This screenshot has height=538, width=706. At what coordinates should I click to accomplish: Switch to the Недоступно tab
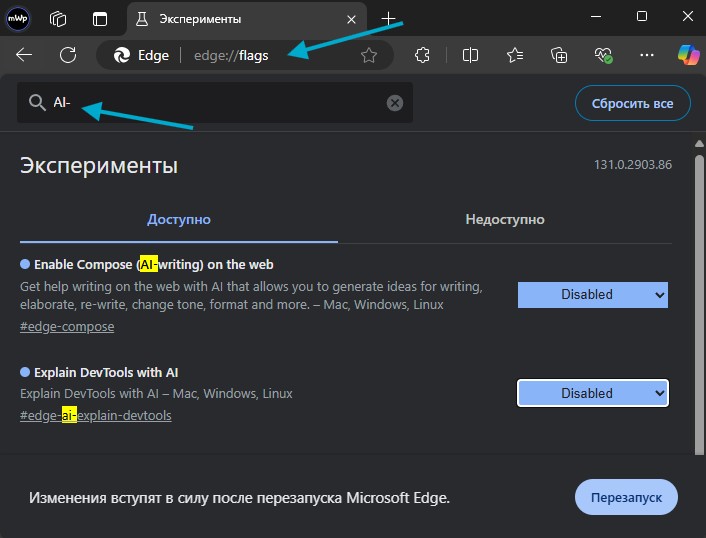pos(504,220)
